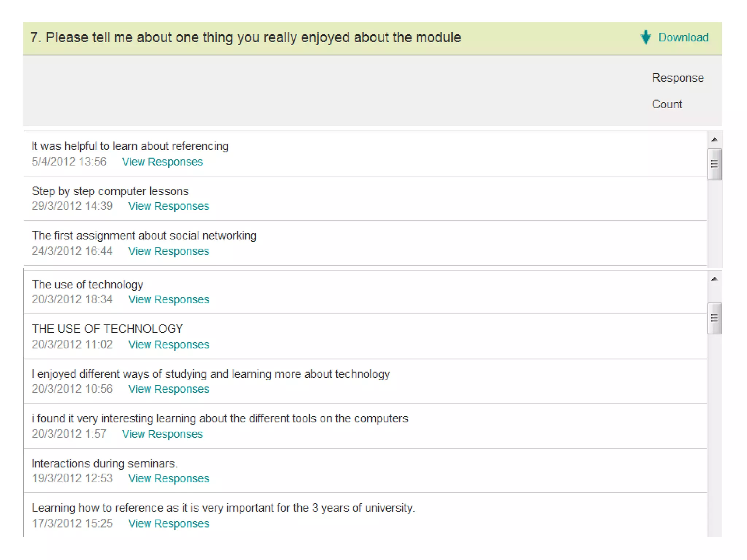Image resolution: width=747 pixels, height=560 pixels.
Task: Click the green Download arrow icon
Action: 646,37
